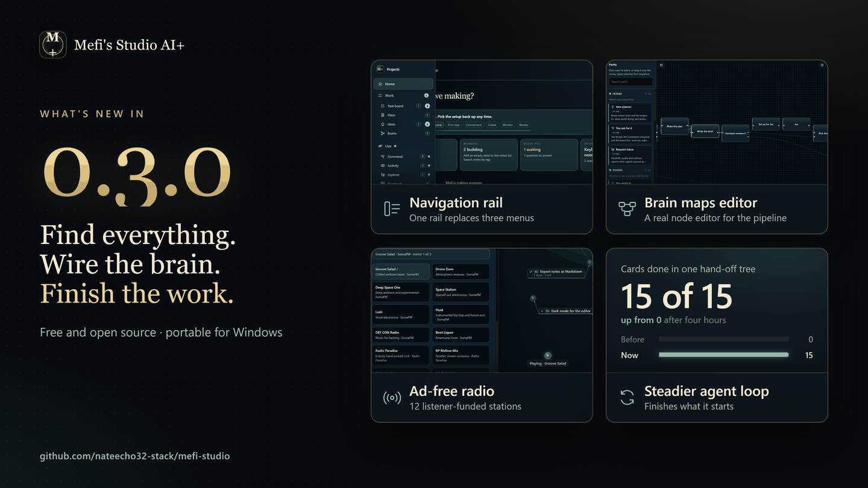868x488 pixels.
Task: Open the Workers 2 building card
Action: (489, 155)
